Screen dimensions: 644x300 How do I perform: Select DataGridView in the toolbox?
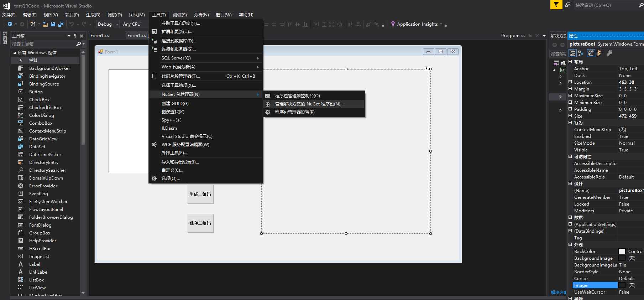coord(45,139)
